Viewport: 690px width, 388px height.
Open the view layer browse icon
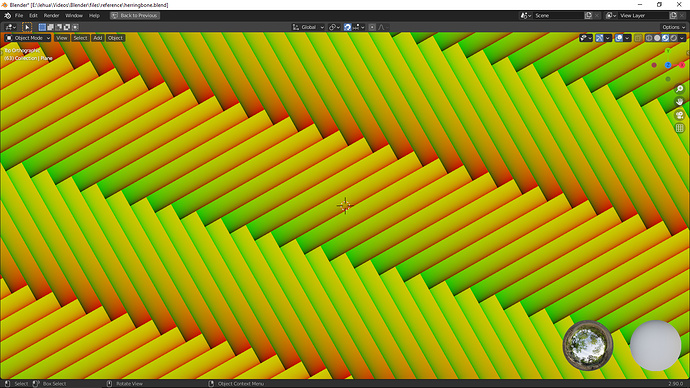[x=611, y=15]
